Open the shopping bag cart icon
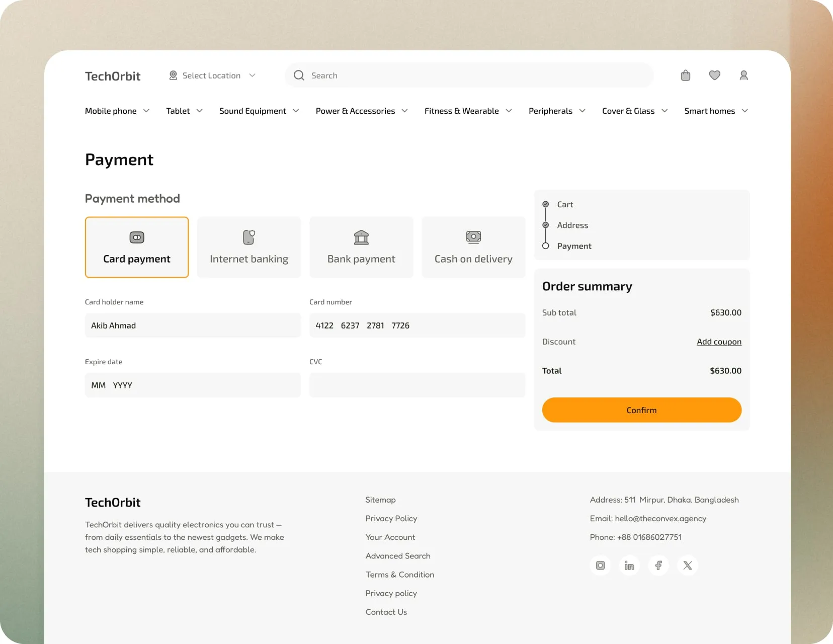833x644 pixels. point(685,75)
